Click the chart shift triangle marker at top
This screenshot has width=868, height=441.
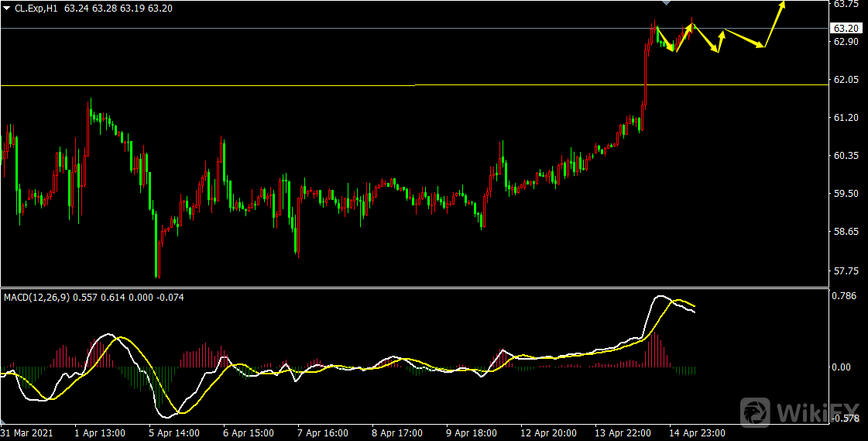pos(668,4)
